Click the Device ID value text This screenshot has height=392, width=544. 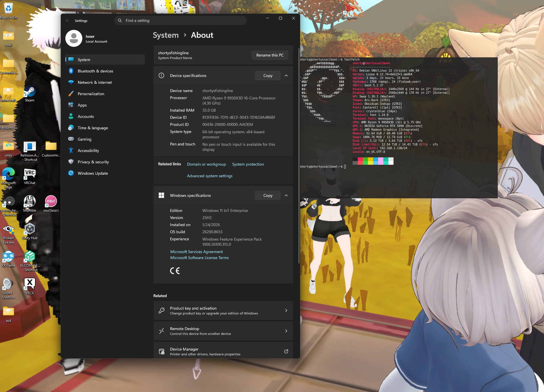tap(239, 117)
